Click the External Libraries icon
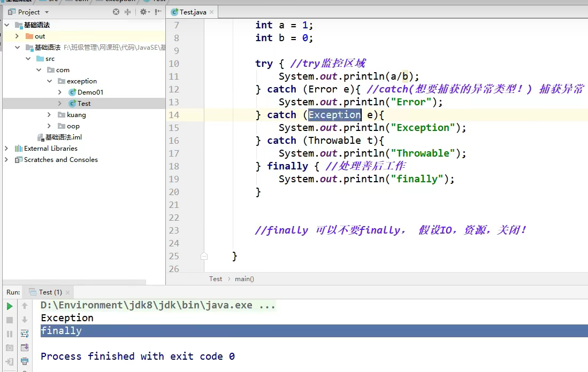588x372 pixels. pos(18,149)
